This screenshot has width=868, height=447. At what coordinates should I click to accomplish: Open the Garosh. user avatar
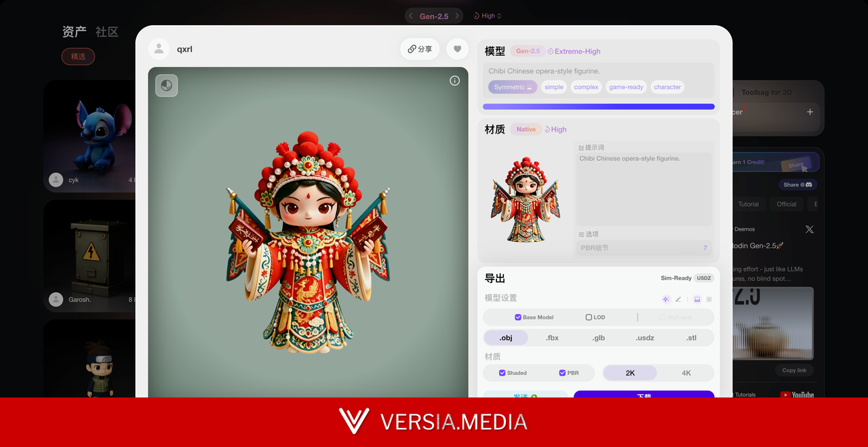tap(56, 299)
